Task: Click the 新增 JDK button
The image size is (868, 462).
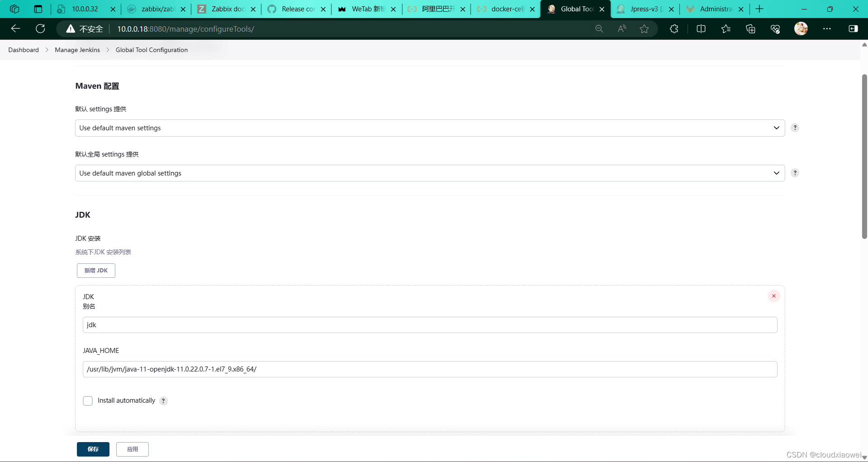Action: tap(96, 271)
